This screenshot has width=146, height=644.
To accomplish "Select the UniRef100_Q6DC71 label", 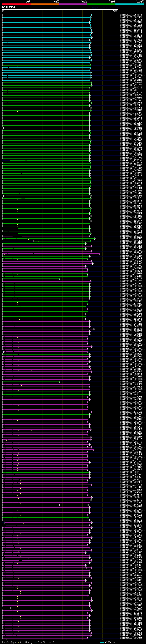I will tap(131, 520).
